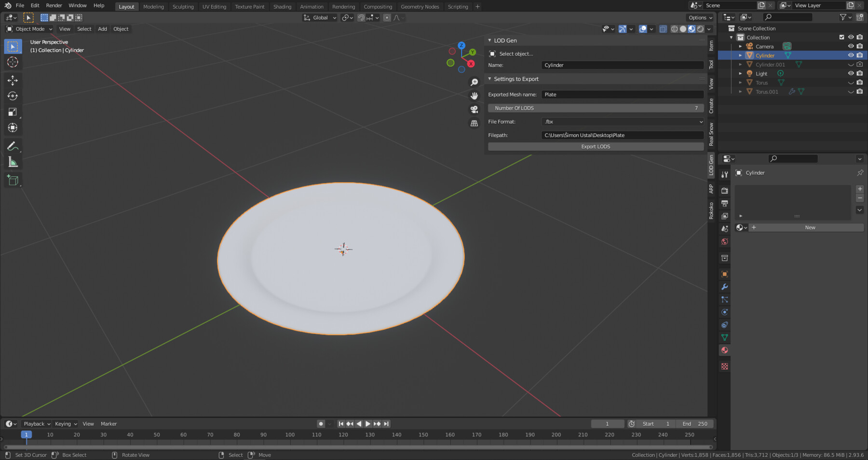Open the File Format dropdown
The image size is (868, 460).
click(622, 122)
